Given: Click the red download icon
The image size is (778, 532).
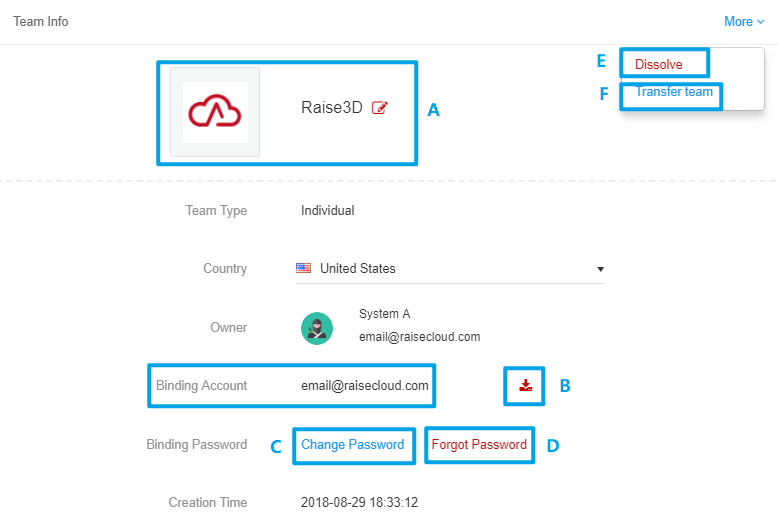Looking at the screenshot, I should 526,385.
